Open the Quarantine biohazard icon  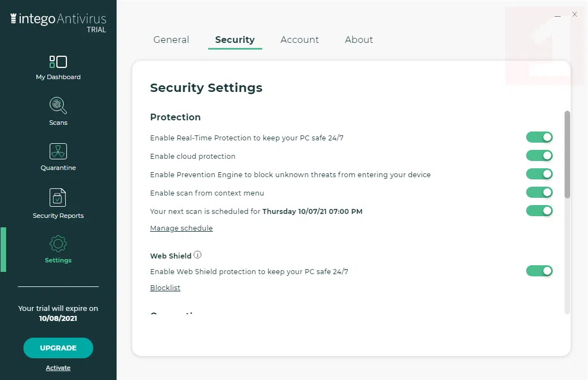coord(58,151)
